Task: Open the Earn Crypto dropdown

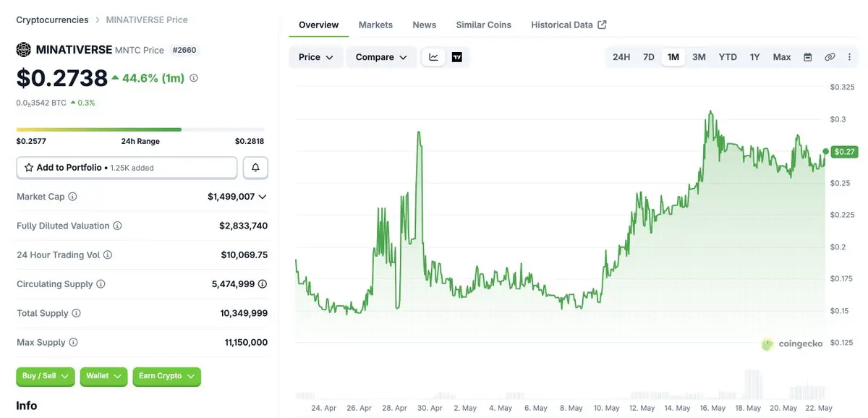Action: click(x=166, y=376)
